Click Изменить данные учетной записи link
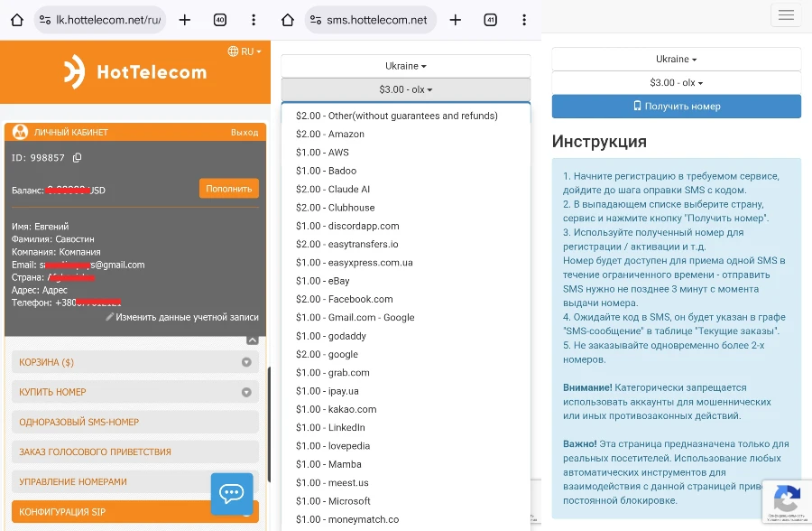Viewport: 812px width, 531px height. (182, 317)
